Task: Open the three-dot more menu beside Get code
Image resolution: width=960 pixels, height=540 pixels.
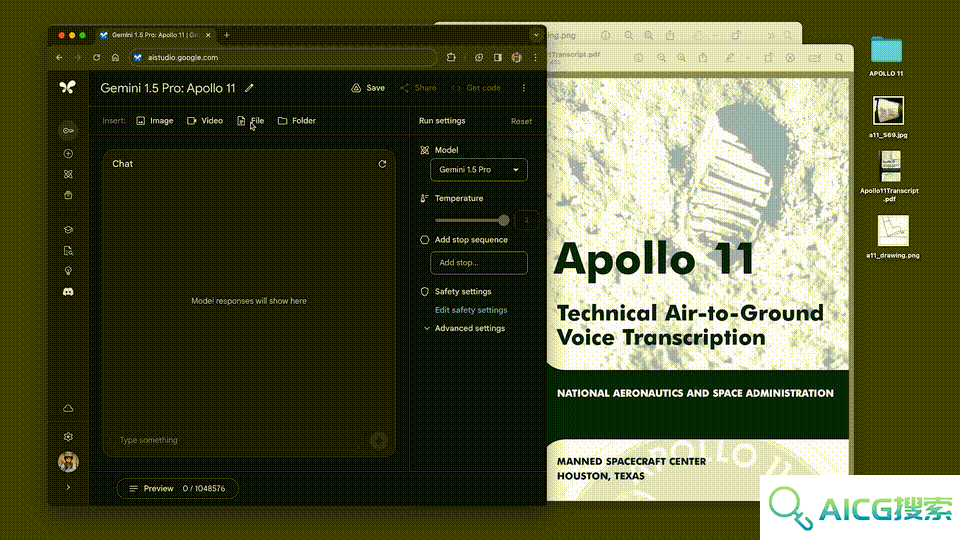Action: pos(523,88)
